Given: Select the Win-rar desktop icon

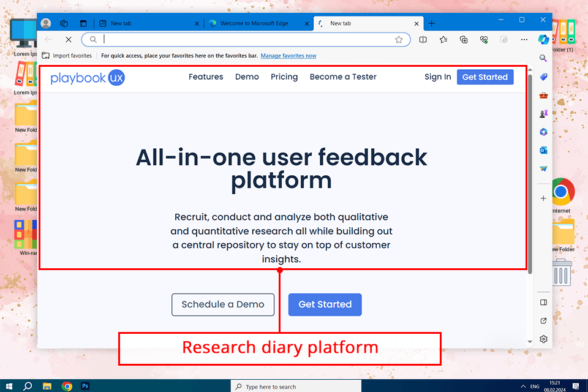Looking at the screenshot, I should point(26,238).
